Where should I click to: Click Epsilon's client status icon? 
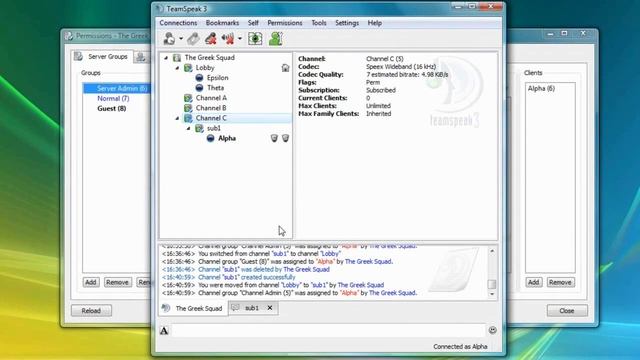click(199, 78)
